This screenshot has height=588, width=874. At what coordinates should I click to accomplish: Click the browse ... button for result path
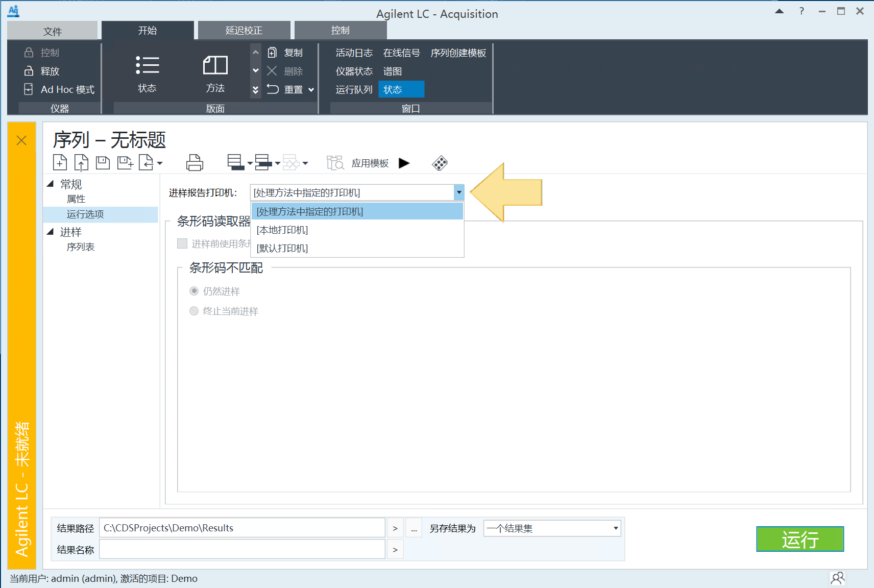[414, 528]
